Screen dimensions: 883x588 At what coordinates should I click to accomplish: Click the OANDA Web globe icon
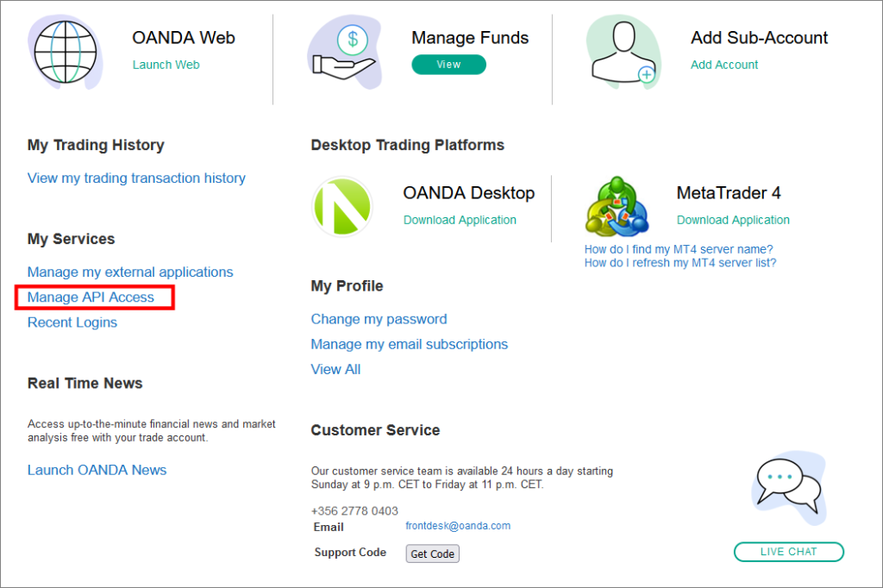coord(66,52)
